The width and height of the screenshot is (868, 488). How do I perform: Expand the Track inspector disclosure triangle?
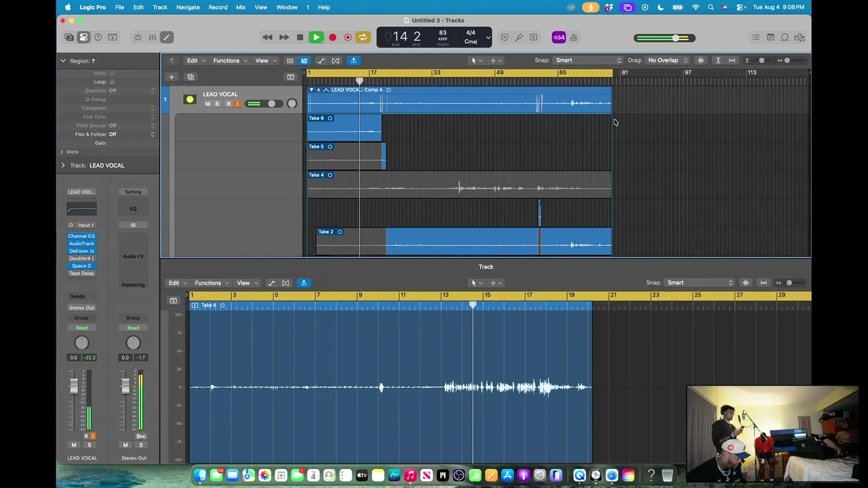coord(63,165)
